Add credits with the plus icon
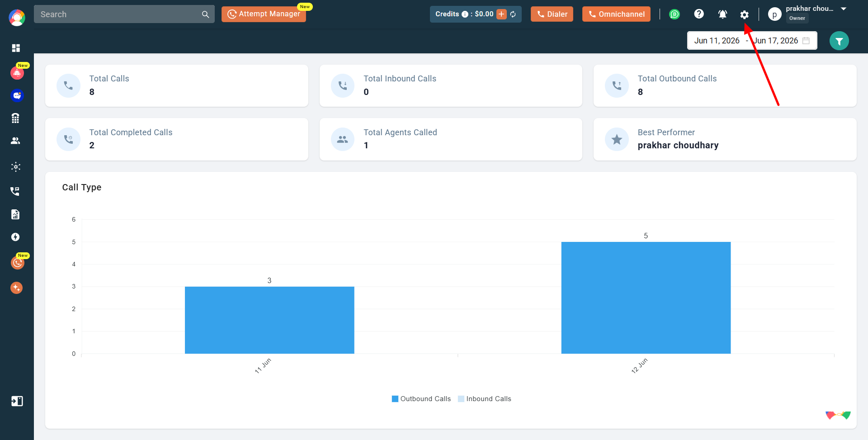Image resolution: width=868 pixels, height=440 pixels. click(x=501, y=14)
